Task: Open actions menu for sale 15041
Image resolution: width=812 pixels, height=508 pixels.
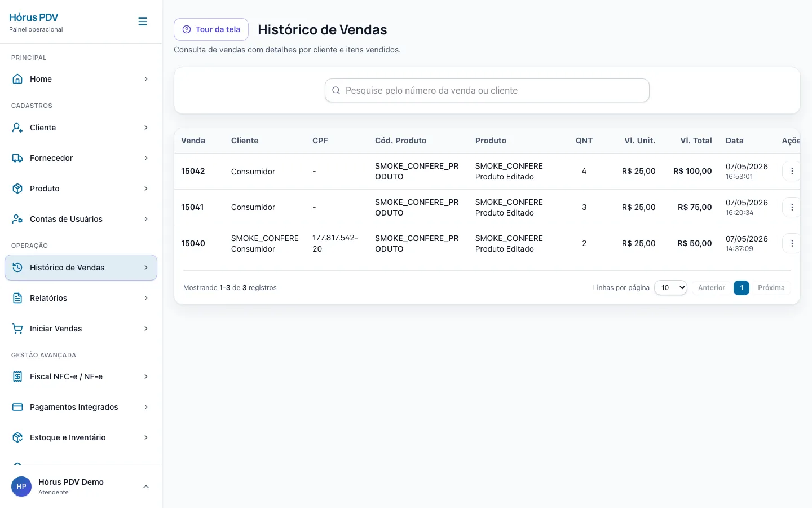Action: point(792,207)
